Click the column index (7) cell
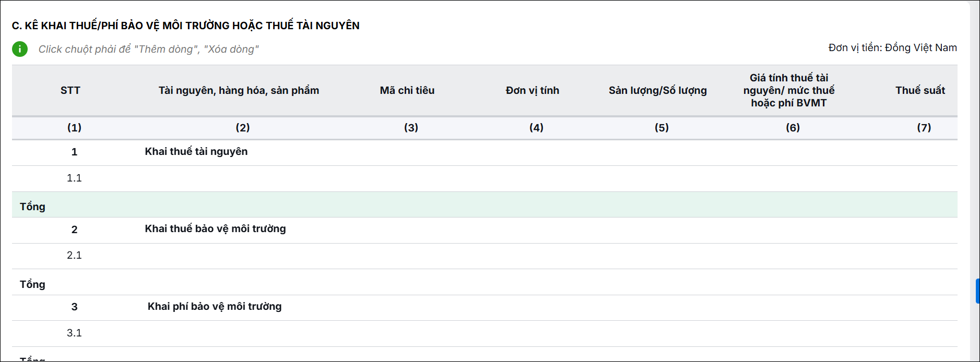Viewport: 980px width, 362px height. [x=924, y=128]
